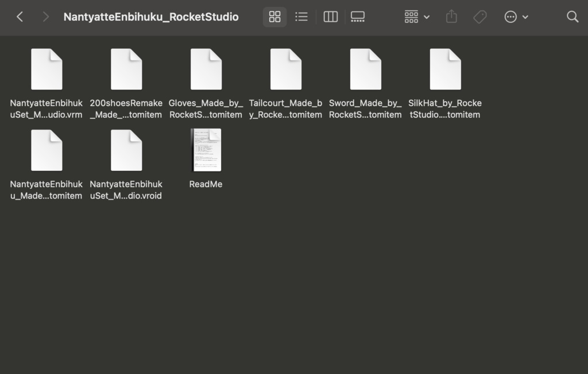588x374 pixels.
Task: Select the SilkHat_by_RocketStudio tomitem file icon
Action: [x=445, y=69]
